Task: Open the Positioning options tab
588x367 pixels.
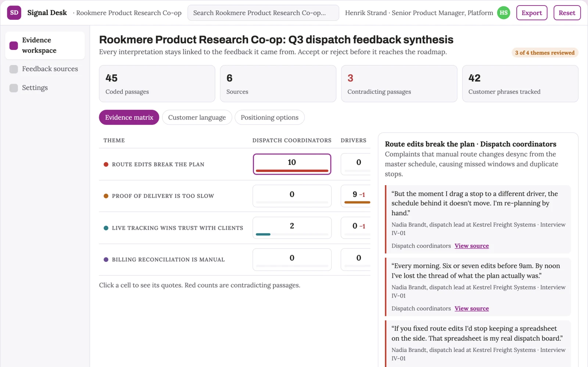Action: click(x=270, y=118)
